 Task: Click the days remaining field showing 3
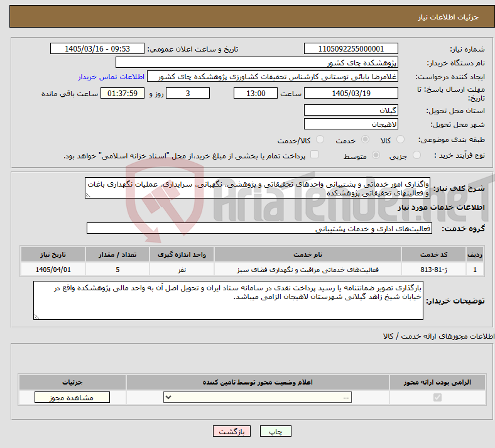tap(188, 93)
